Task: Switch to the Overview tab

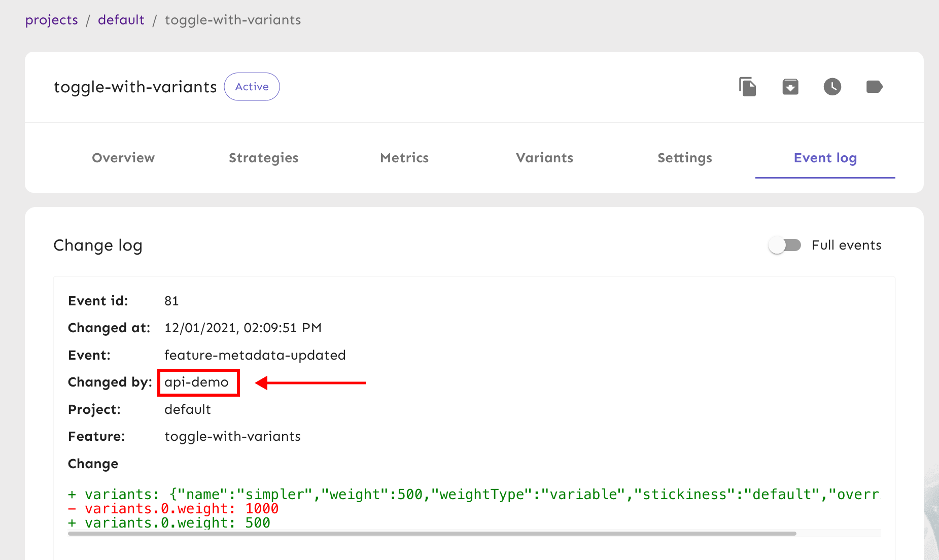Action: click(123, 158)
